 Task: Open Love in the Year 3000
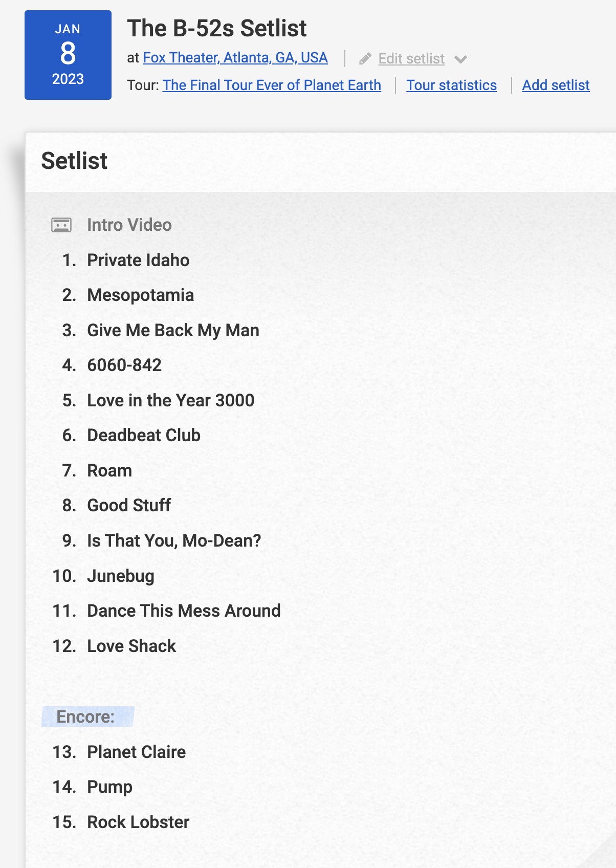(171, 400)
